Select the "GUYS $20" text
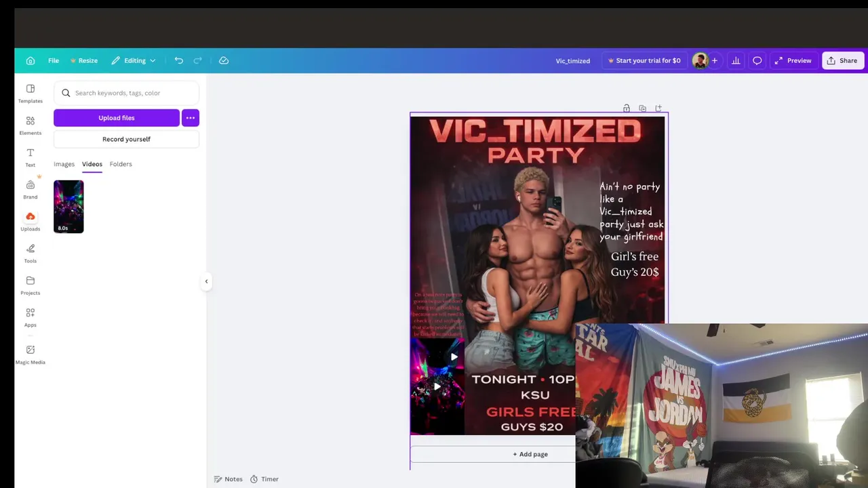The image size is (868, 488). pos(532,427)
